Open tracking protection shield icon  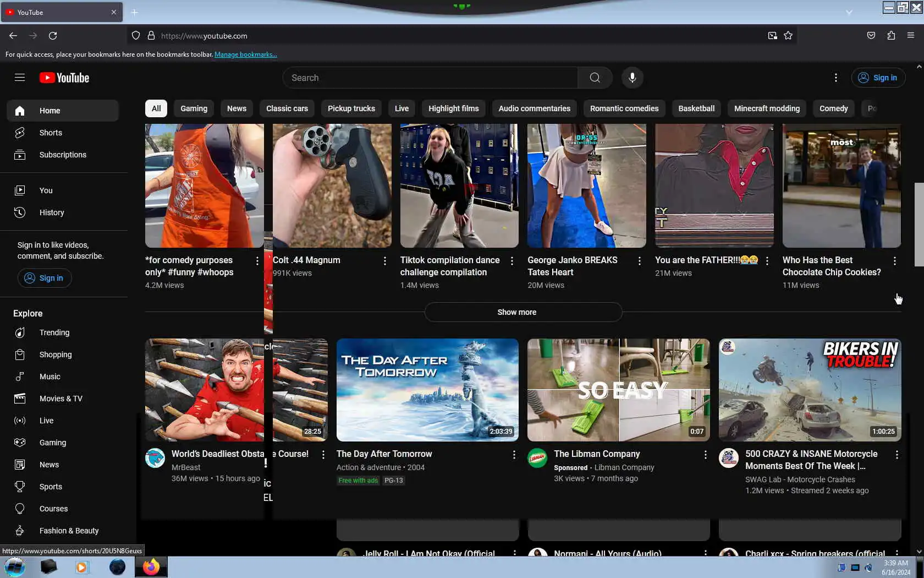136,36
